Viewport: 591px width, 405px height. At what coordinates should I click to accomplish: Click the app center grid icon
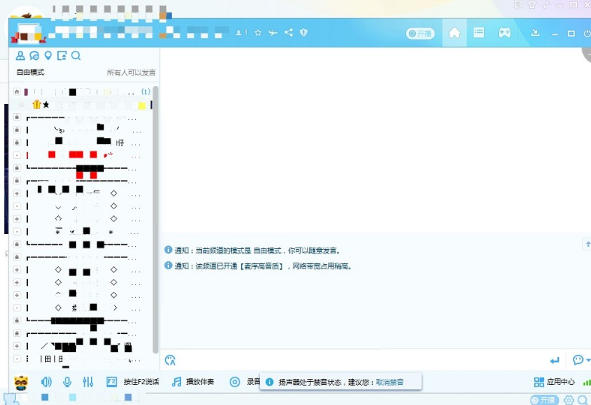click(539, 382)
